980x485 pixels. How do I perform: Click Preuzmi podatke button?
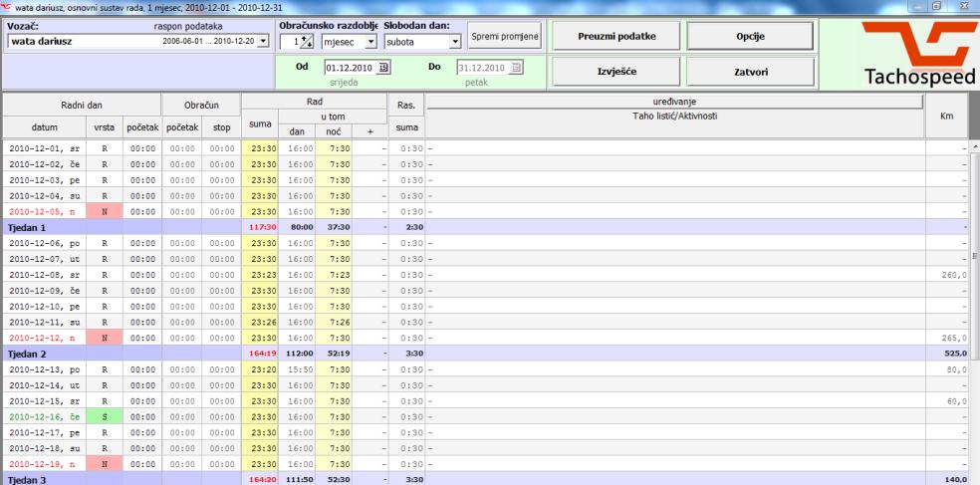[x=616, y=36]
